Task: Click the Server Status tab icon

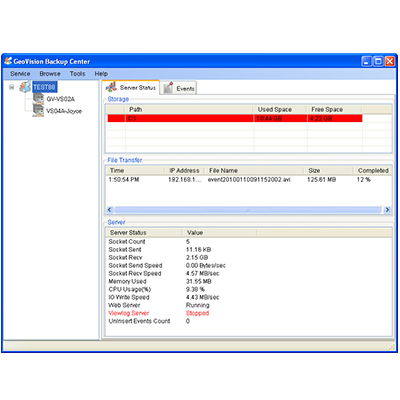Action: (x=111, y=87)
